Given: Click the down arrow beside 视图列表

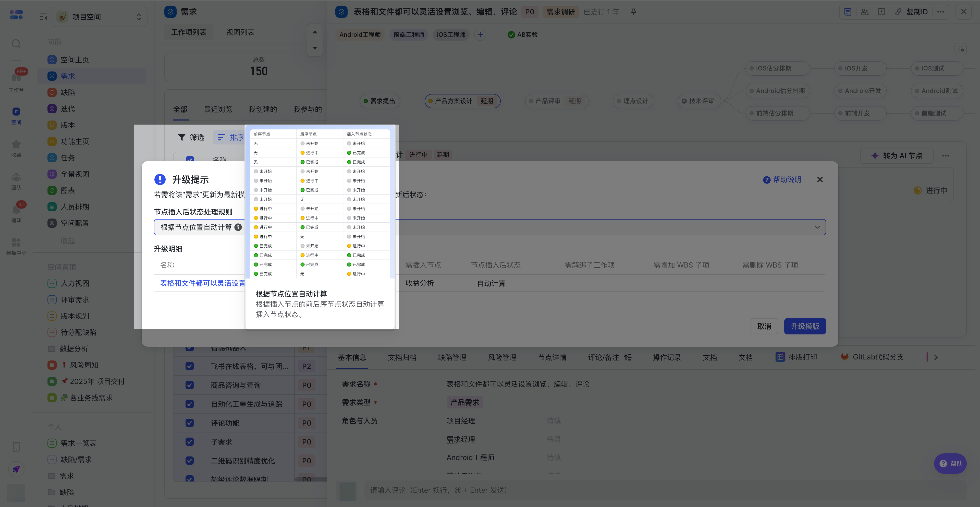Looking at the screenshot, I should [x=315, y=48].
